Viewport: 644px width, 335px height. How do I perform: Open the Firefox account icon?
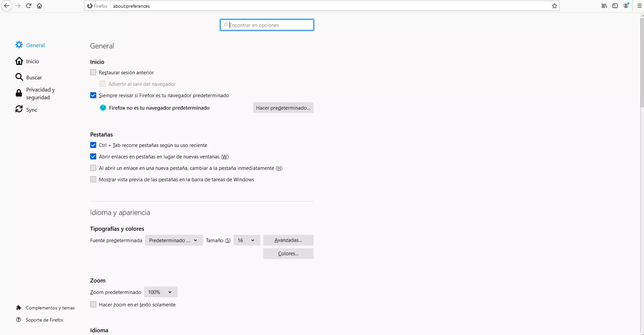pos(626,6)
